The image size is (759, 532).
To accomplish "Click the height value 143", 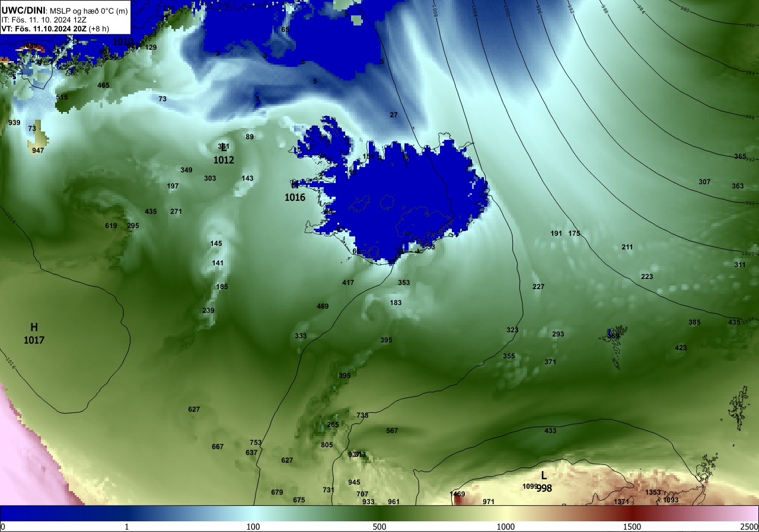I will 247,178.
